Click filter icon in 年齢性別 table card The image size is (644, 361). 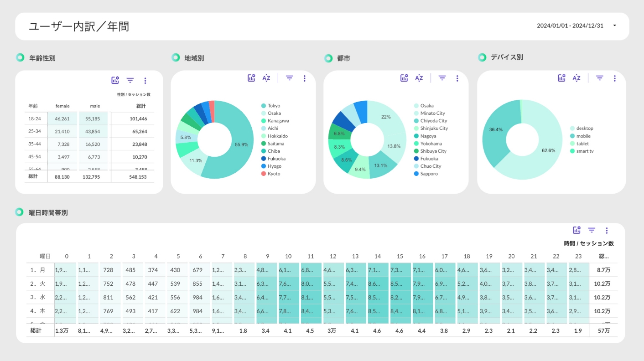130,80
